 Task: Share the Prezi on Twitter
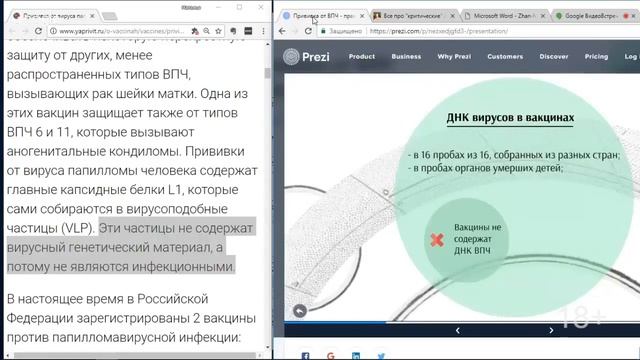pyautogui.click(x=381, y=356)
